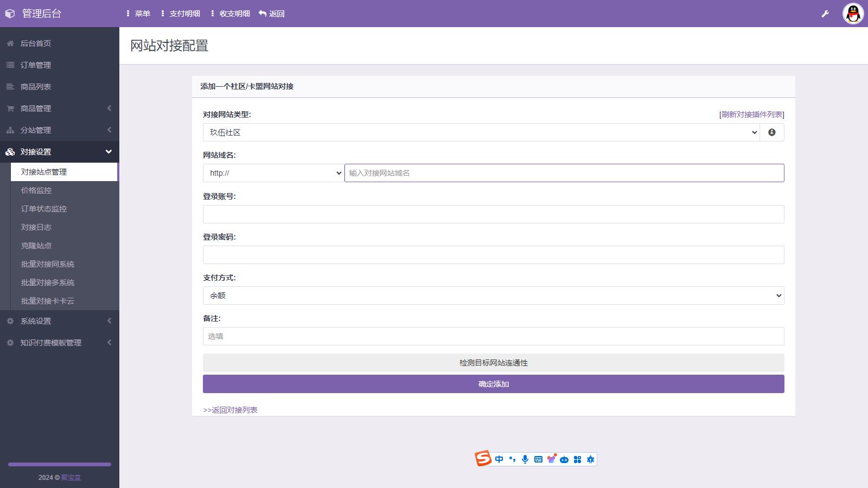Screen dimensions: 868x488
Task: Click the microphone icon in the IME toolbar
Action: coord(525,459)
